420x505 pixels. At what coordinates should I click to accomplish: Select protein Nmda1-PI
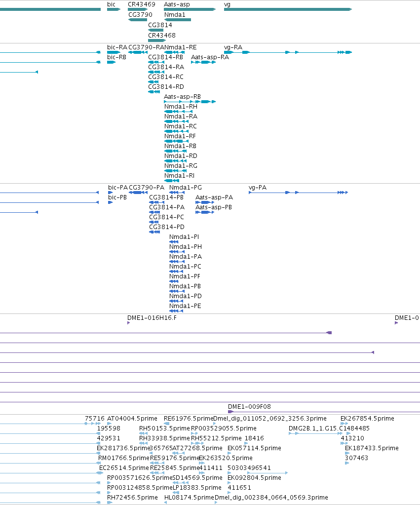click(x=174, y=242)
